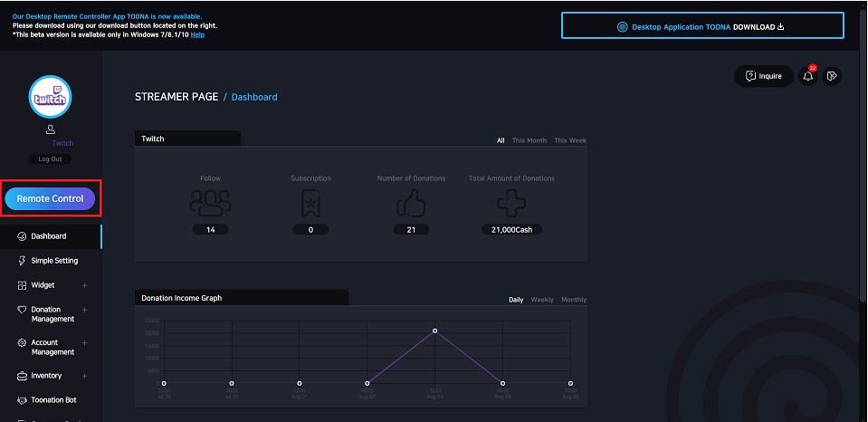This screenshot has height=422, width=868.
Task: Click the Number of Donations thumbs-up icon
Action: (411, 203)
